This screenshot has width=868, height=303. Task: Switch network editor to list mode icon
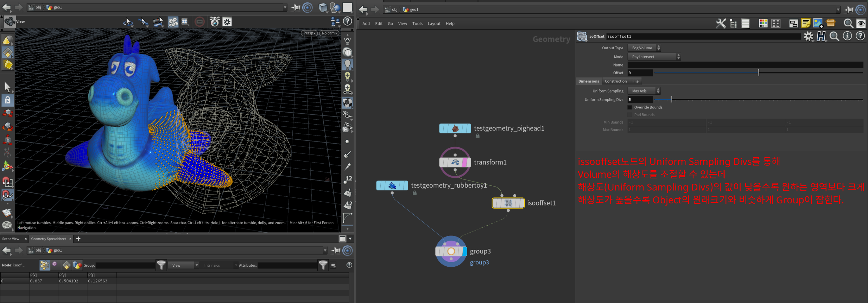point(746,24)
